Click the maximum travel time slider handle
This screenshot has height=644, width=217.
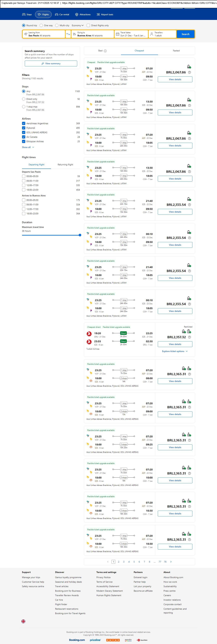80,235
